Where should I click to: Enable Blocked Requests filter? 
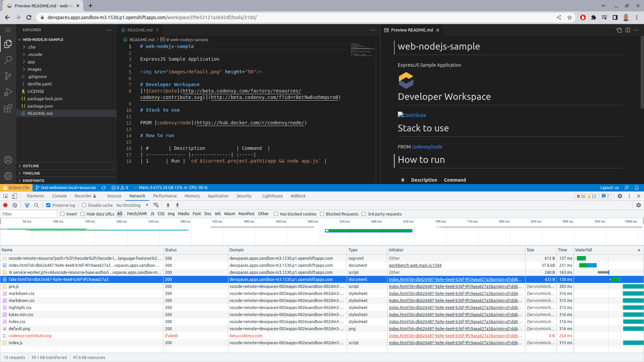[322, 214]
